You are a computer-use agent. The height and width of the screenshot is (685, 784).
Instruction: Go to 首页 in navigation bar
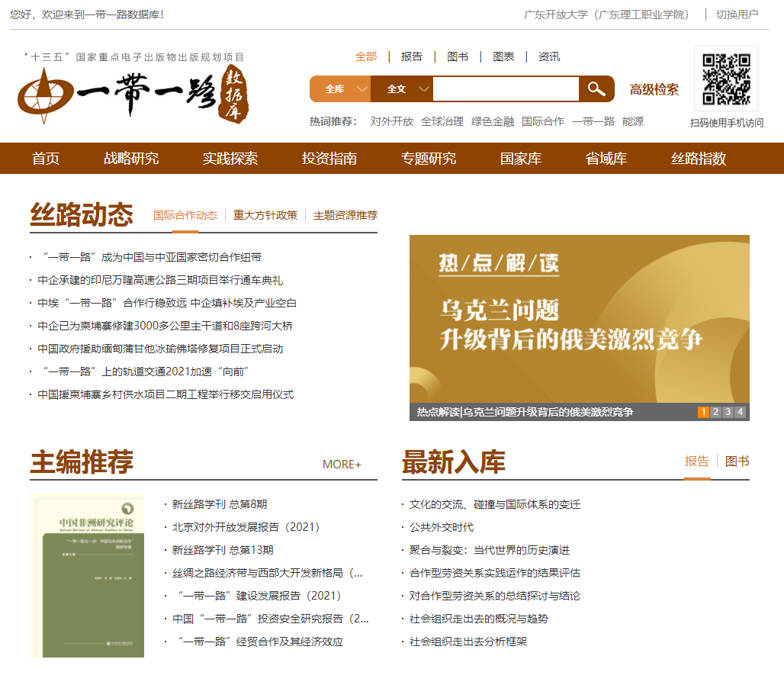46,159
